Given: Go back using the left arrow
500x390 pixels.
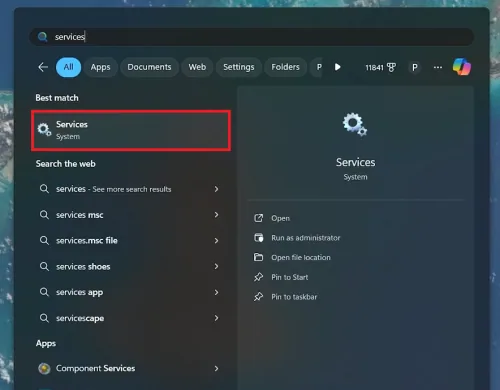Looking at the screenshot, I should point(43,67).
